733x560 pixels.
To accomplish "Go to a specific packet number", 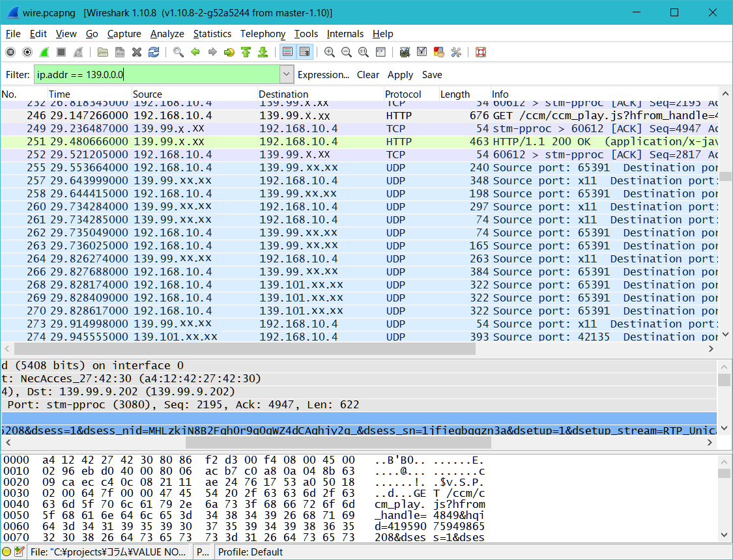I will [x=229, y=52].
